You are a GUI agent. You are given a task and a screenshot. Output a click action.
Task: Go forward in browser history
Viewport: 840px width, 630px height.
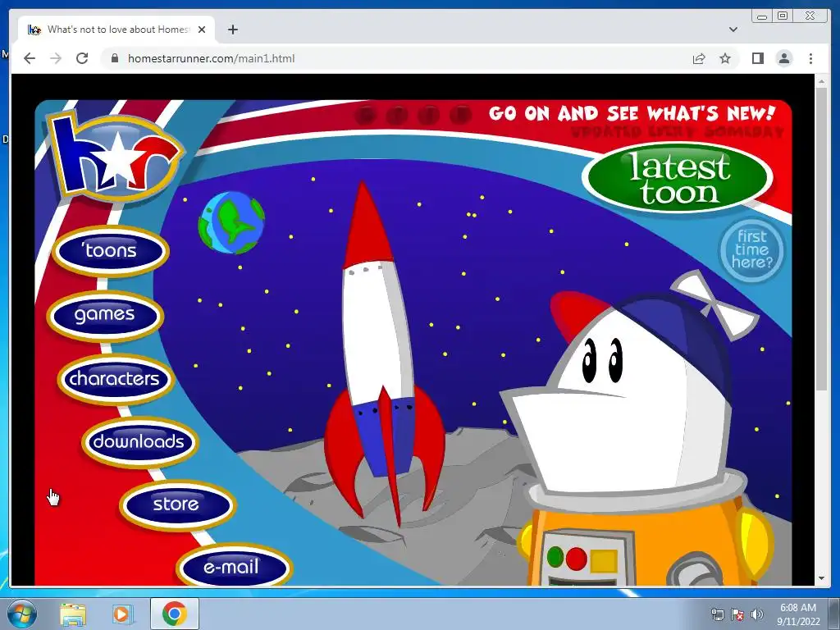pyautogui.click(x=56, y=58)
